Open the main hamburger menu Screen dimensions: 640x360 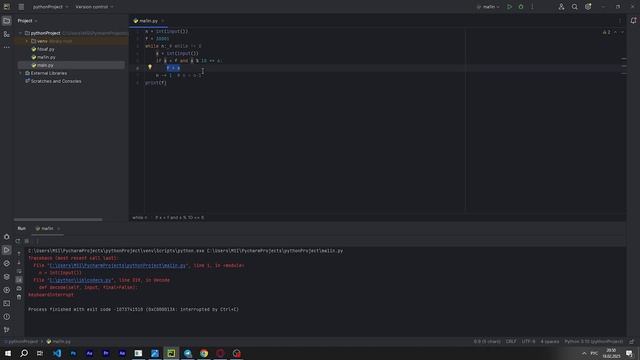tap(21, 7)
